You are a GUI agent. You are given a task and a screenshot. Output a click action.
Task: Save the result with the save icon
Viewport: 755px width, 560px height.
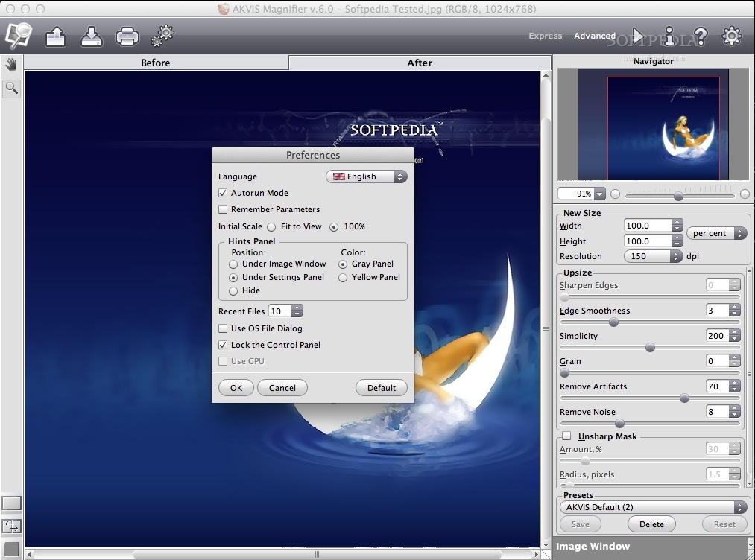[91, 35]
